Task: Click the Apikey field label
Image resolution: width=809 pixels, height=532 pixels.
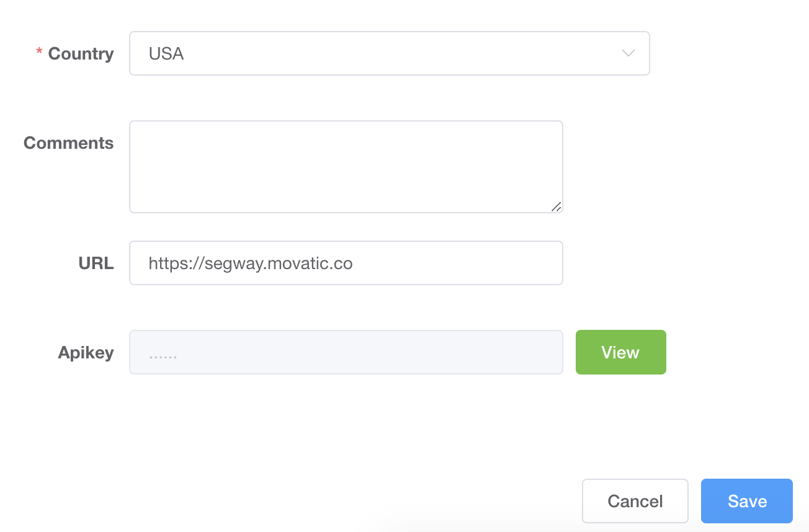Action: point(86,353)
